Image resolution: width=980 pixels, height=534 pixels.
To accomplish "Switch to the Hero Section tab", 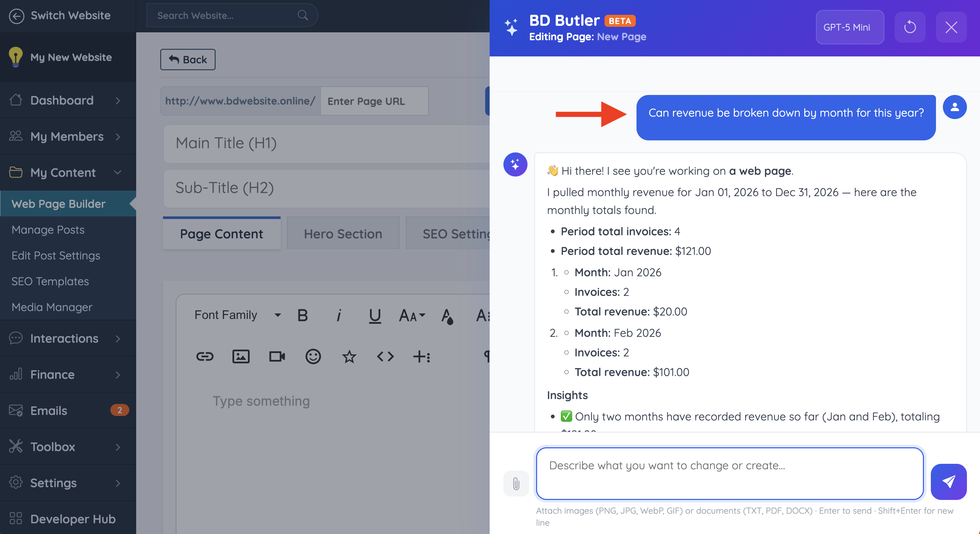I will coord(343,234).
